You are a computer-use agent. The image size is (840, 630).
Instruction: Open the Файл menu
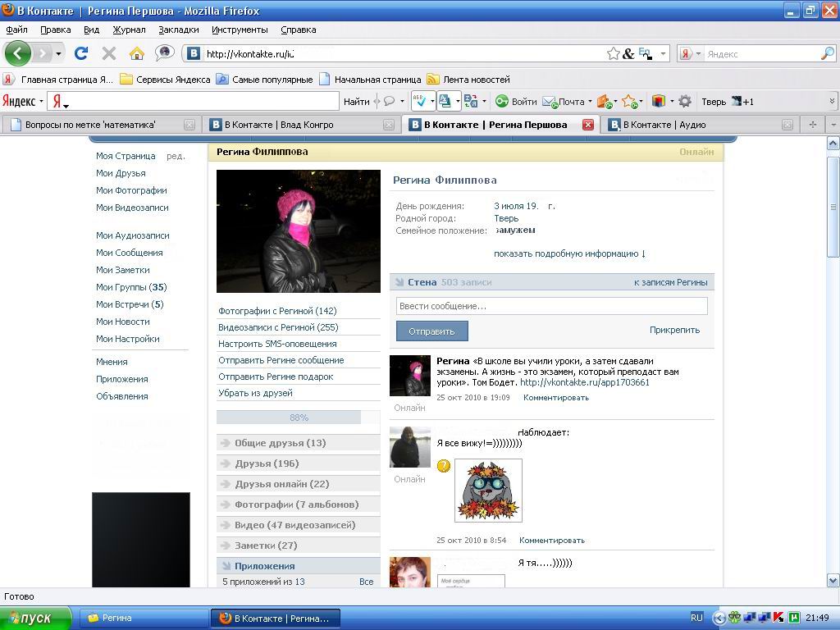pos(16,30)
